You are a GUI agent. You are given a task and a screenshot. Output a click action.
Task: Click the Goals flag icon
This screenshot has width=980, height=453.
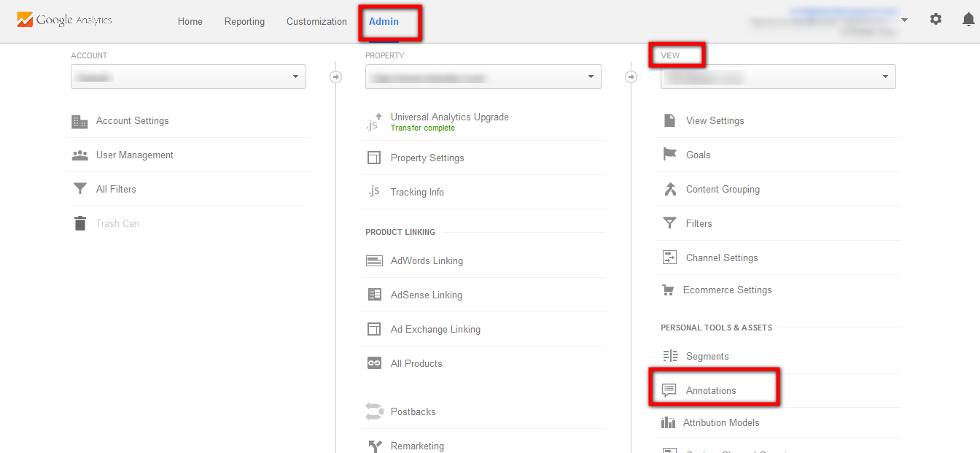click(x=669, y=155)
